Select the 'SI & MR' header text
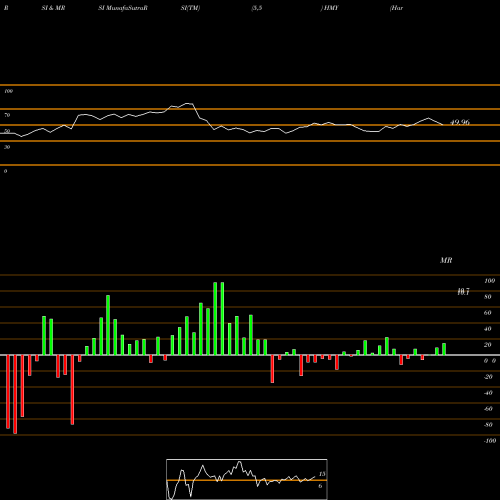 53,8
